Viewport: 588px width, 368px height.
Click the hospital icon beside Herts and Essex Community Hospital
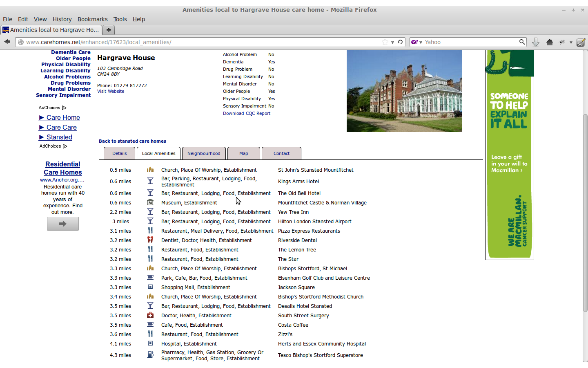tap(150, 343)
